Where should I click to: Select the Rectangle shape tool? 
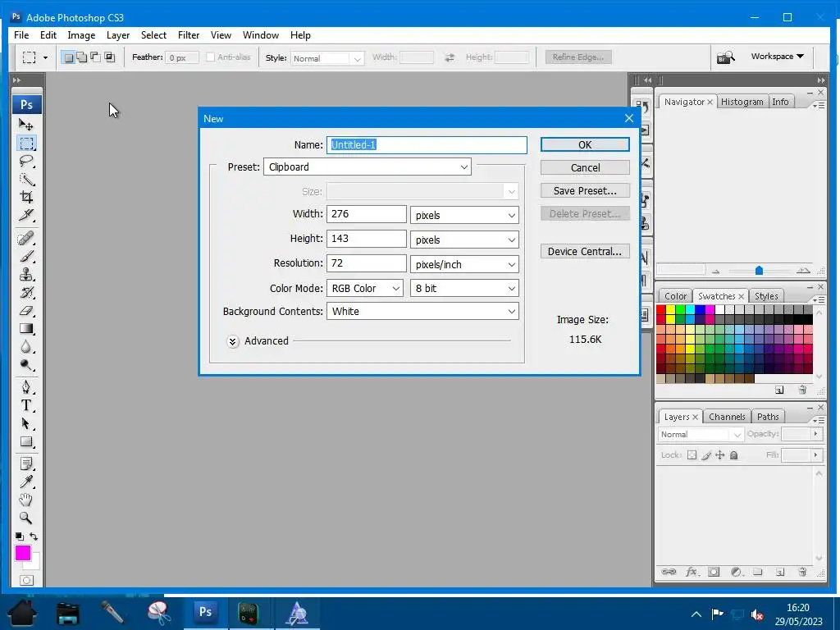point(25,442)
